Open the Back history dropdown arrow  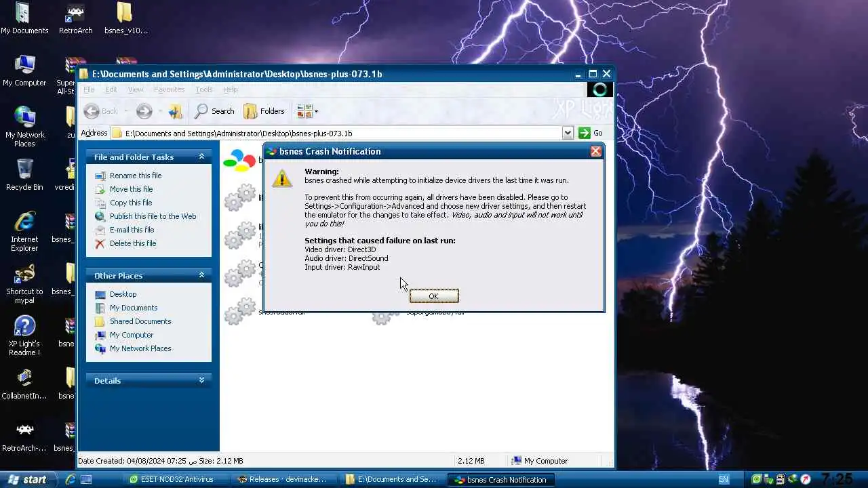pyautogui.click(x=126, y=111)
